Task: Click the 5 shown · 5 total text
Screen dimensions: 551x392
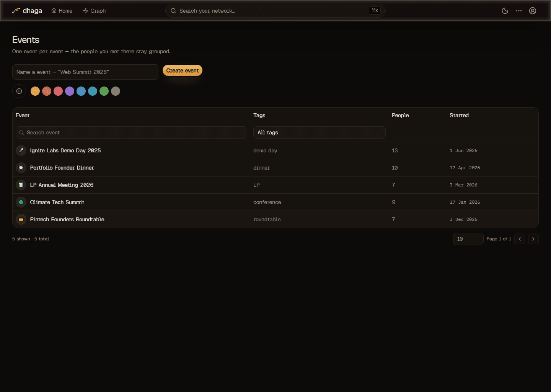Action: click(x=31, y=239)
